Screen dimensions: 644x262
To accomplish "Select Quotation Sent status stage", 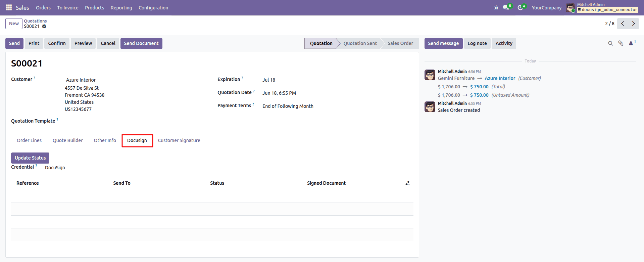I will pyautogui.click(x=360, y=43).
